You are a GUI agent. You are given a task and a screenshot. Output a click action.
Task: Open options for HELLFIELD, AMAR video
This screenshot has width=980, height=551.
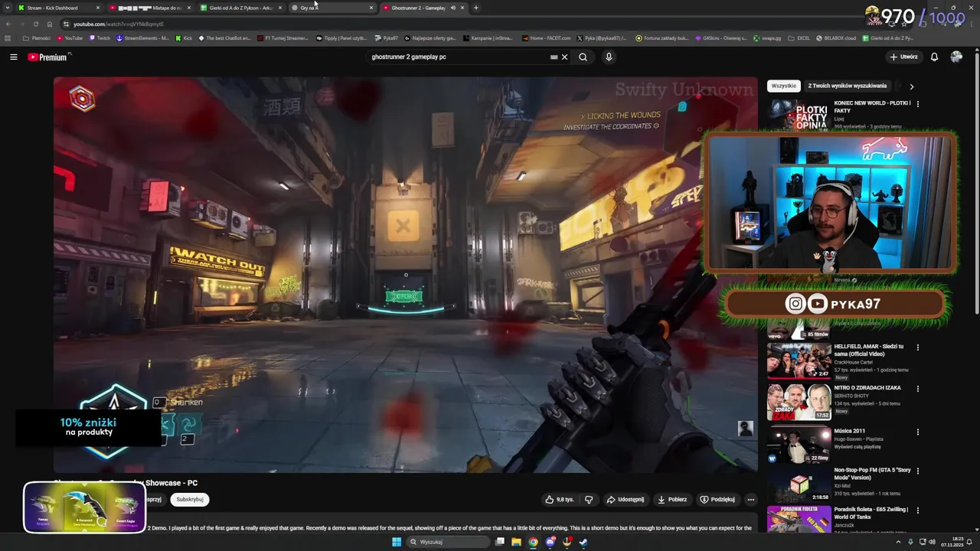(x=917, y=347)
